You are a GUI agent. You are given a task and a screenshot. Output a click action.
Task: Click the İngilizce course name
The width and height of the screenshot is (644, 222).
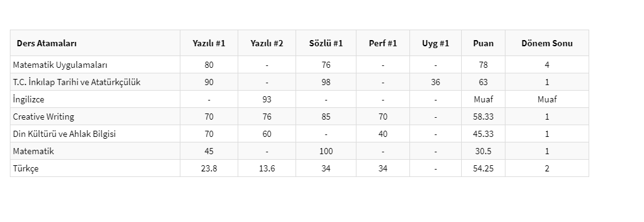[x=28, y=99]
